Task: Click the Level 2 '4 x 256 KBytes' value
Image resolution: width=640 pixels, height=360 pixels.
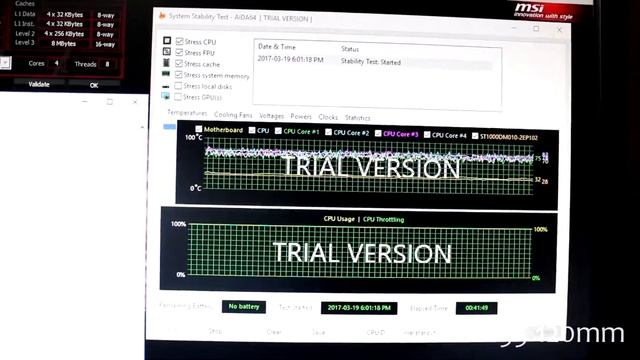Action: 64,33
